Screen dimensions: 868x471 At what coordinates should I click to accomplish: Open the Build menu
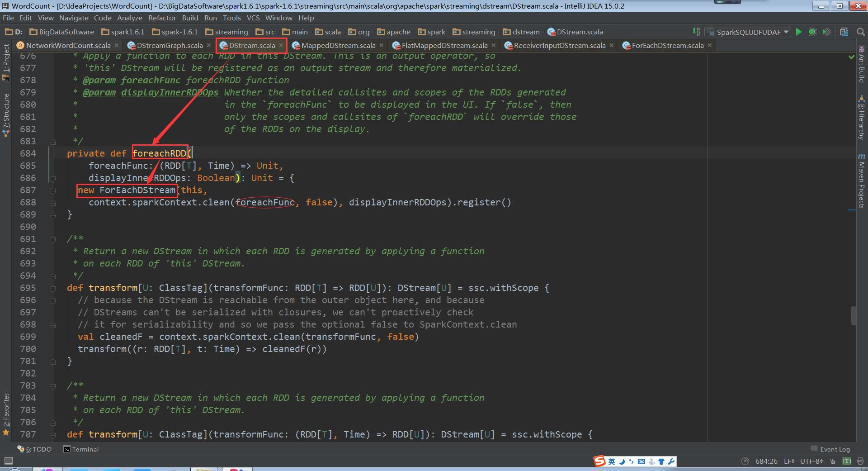(x=190, y=18)
